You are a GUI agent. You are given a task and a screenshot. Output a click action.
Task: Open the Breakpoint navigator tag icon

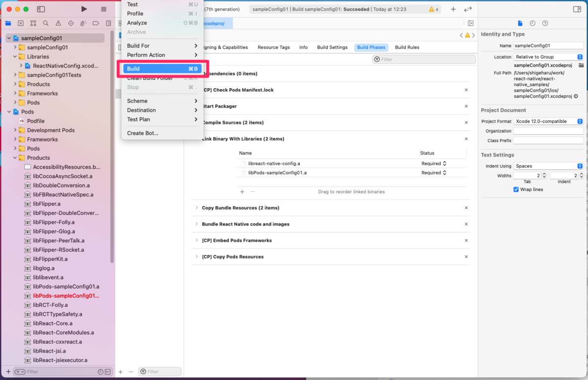coord(96,23)
